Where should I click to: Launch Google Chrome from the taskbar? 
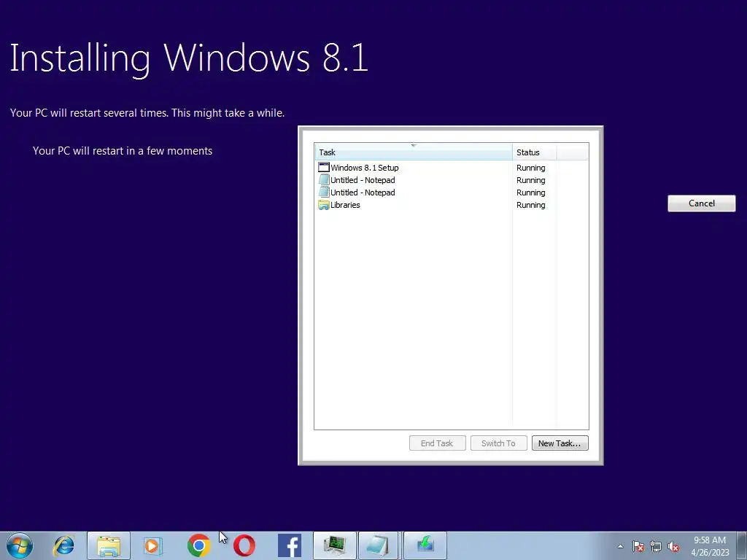(x=198, y=545)
